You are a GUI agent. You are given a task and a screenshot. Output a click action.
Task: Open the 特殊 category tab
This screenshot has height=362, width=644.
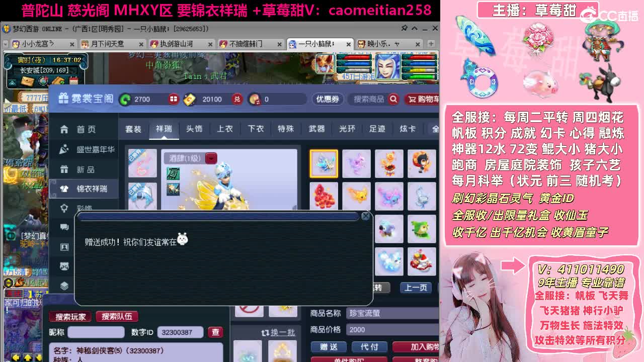coord(286,129)
